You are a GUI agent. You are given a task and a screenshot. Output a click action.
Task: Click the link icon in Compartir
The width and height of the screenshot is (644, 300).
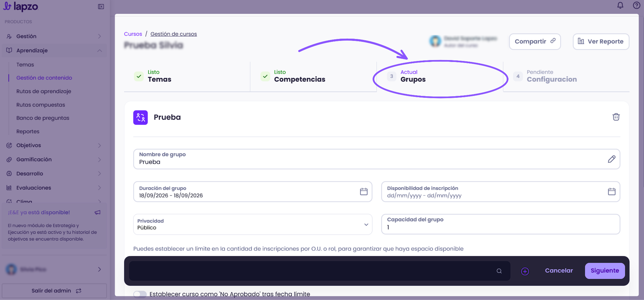tap(553, 41)
